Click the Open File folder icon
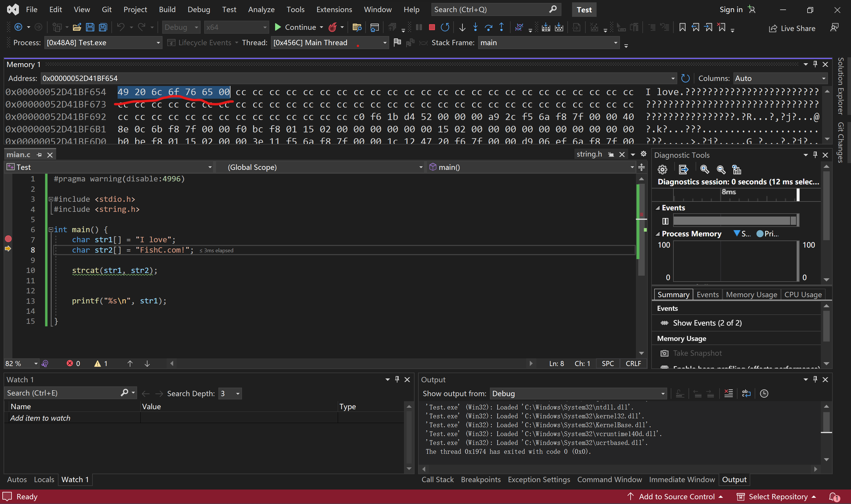This screenshot has width=851, height=504. (77, 27)
